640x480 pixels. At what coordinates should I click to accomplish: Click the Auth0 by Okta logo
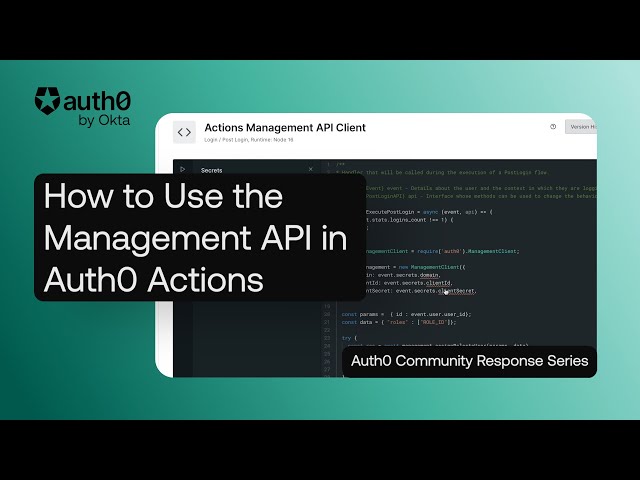(83, 107)
